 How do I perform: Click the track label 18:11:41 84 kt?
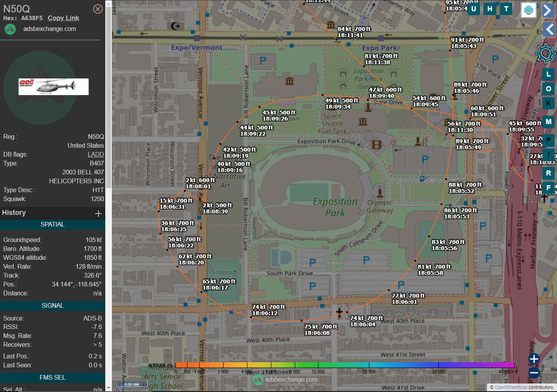pyautogui.click(x=354, y=32)
